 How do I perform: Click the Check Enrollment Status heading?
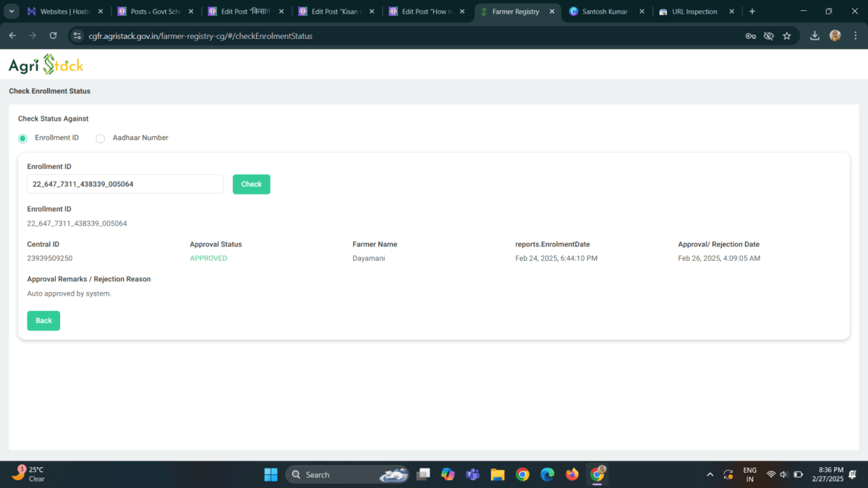[49, 91]
